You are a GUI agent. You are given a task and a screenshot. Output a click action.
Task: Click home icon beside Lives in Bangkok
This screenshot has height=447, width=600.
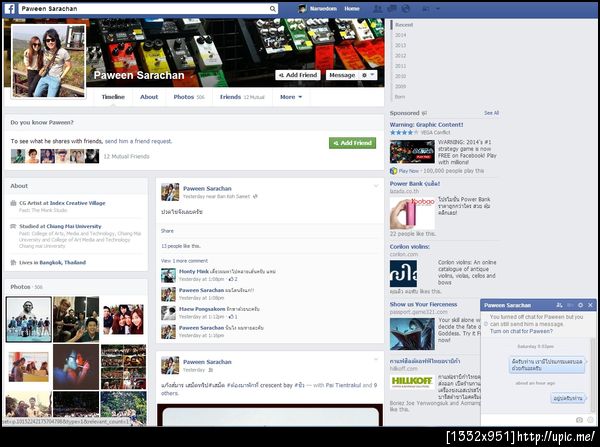tap(13, 263)
